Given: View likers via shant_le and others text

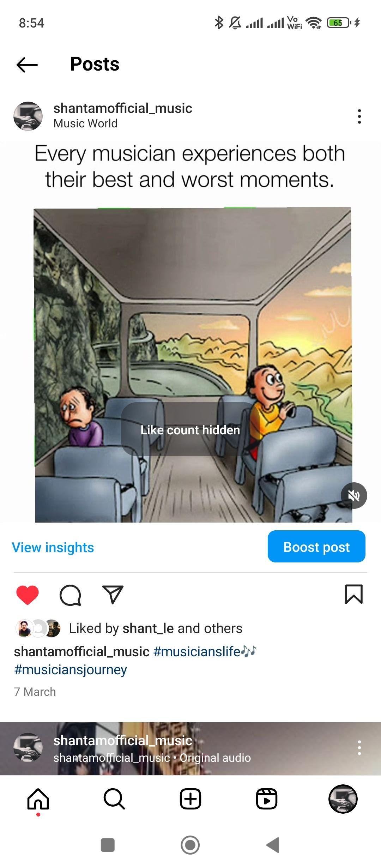Looking at the screenshot, I should tap(182, 628).
